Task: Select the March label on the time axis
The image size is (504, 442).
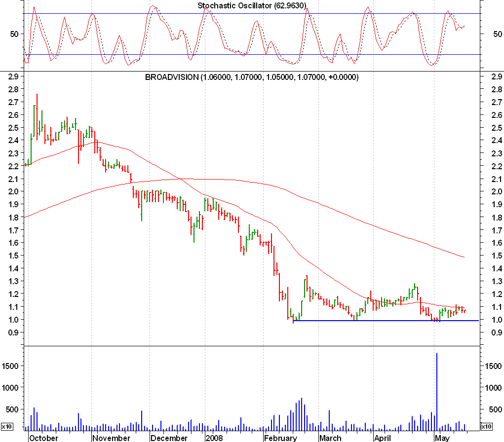Action: tap(330, 438)
